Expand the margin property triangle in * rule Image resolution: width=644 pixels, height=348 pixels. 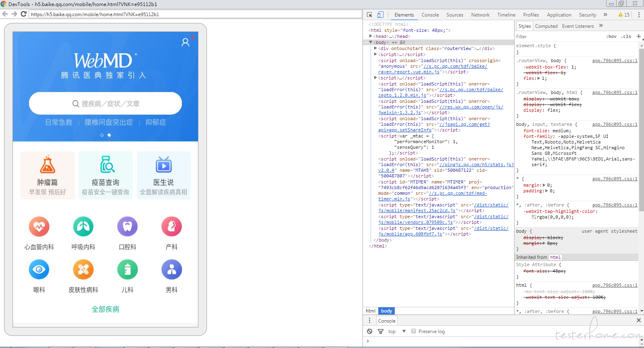point(544,185)
